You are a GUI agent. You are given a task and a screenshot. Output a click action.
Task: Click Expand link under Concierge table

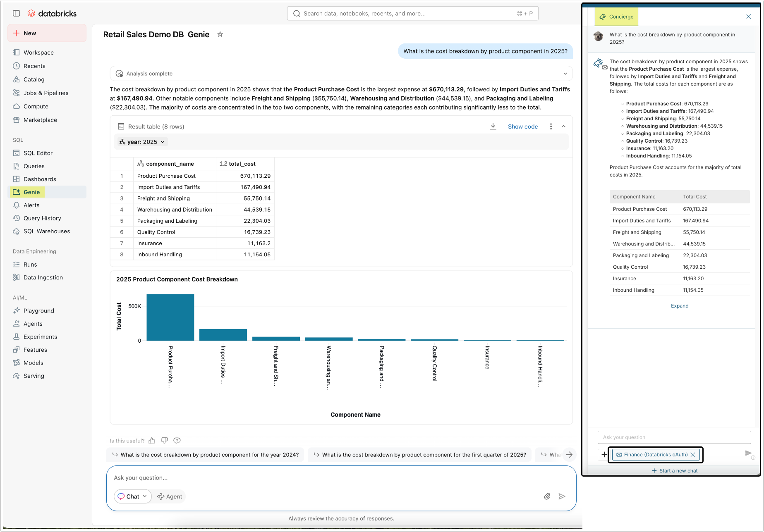tap(679, 306)
